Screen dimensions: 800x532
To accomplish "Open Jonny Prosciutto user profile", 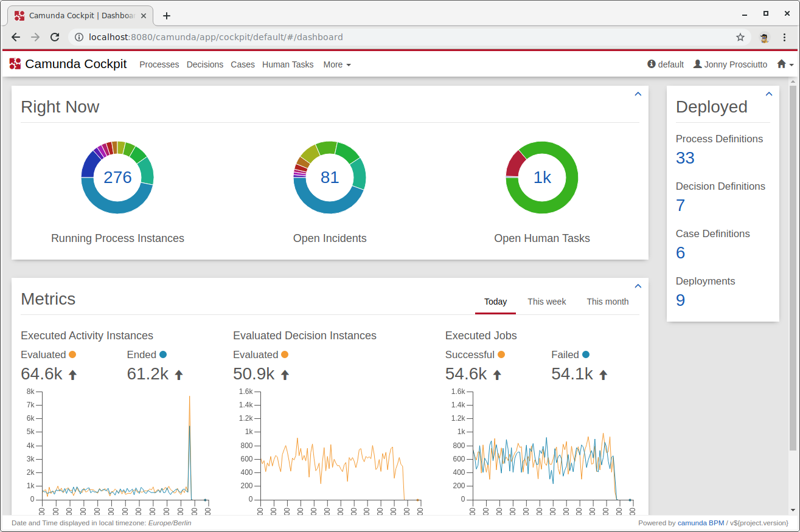I will (731, 64).
